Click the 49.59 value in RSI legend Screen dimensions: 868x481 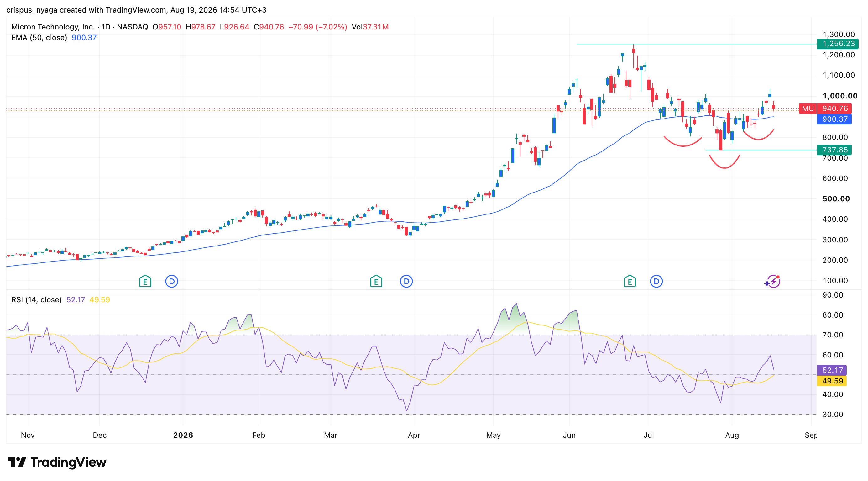point(99,300)
